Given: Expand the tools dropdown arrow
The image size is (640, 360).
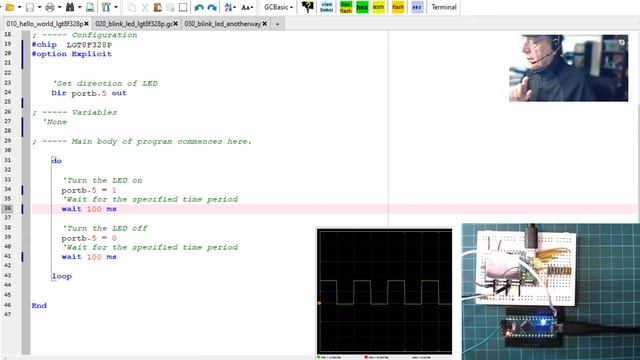Looking at the screenshot, I should click(116, 7).
